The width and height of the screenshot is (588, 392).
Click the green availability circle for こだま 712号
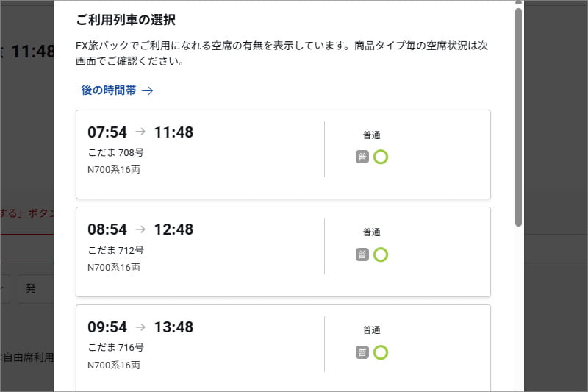click(x=381, y=254)
